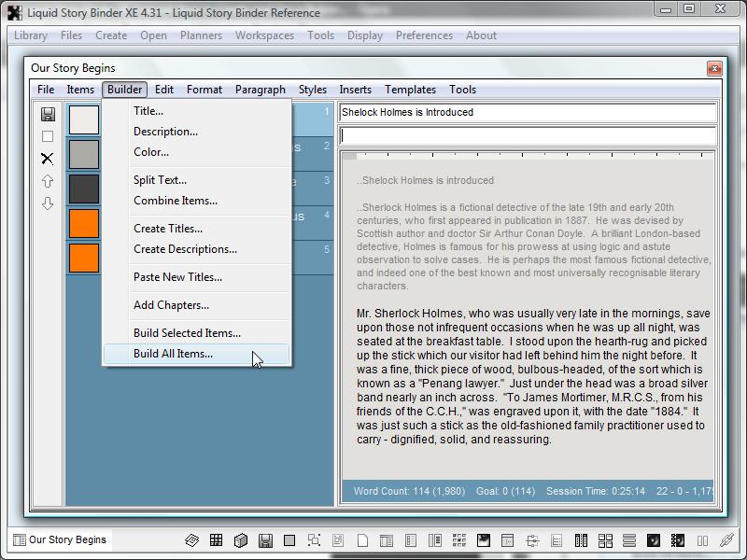Click Add Chapters... menu entry

point(171,305)
